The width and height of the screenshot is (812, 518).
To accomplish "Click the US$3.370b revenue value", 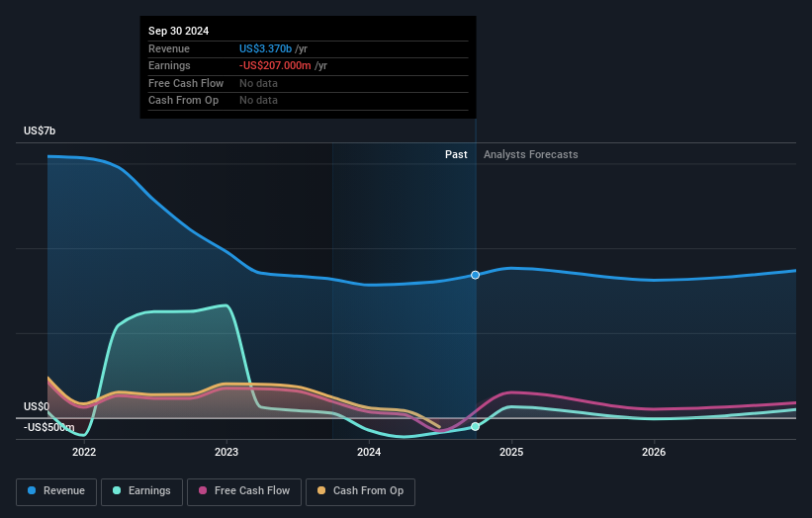I will [266, 48].
